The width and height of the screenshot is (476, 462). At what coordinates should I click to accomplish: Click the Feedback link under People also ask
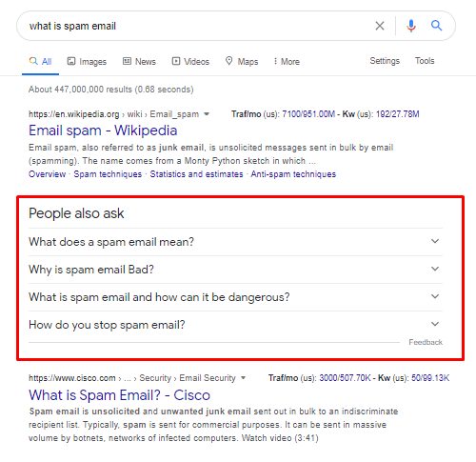click(426, 342)
